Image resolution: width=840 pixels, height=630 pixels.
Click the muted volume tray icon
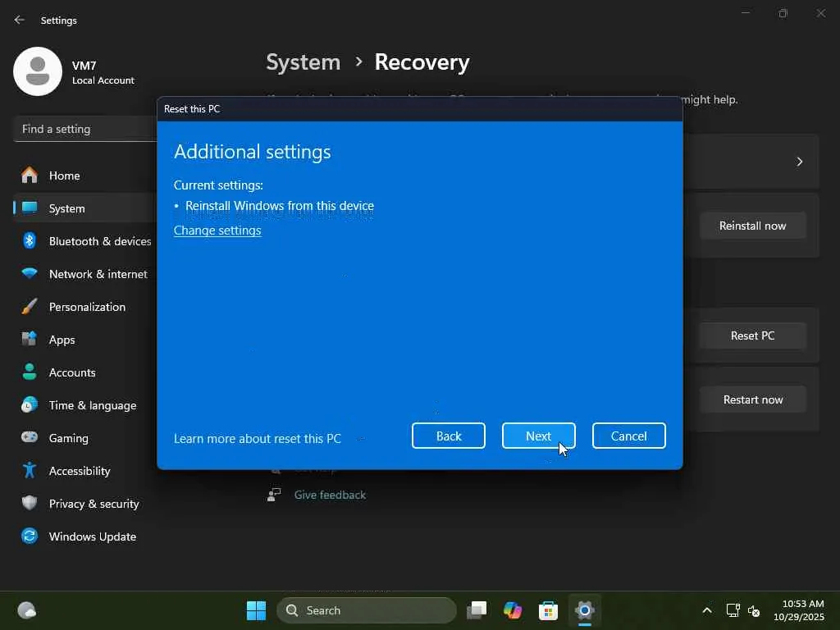(x=754, y=610)
